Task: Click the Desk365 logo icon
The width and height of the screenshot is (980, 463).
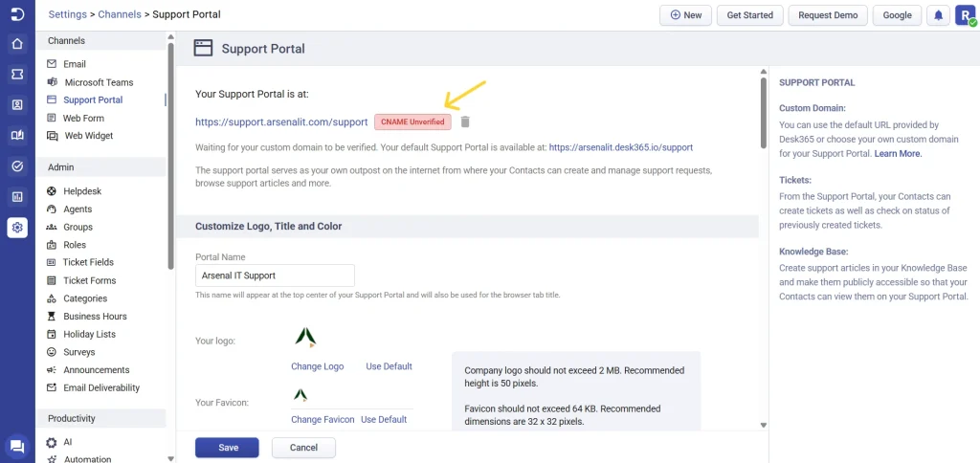Action: [x=17, y=14]
